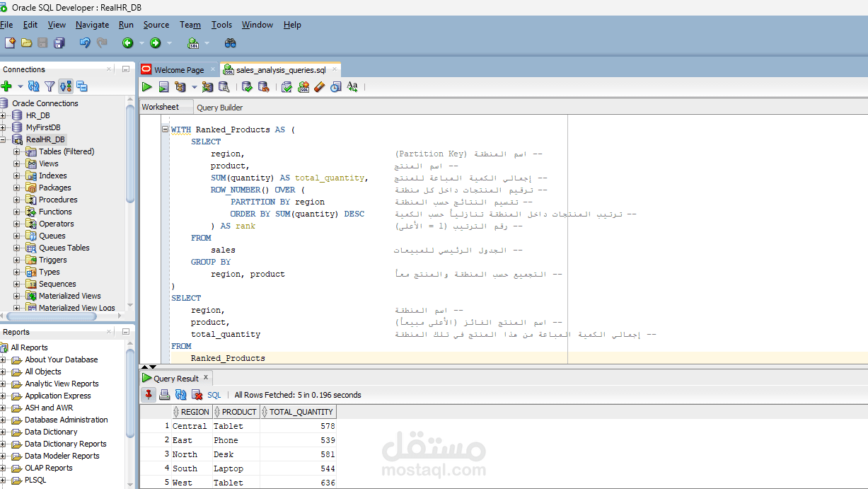The height and width of the screenshot is (489, 868).
Task: Click the Delete row icon in Query Result
Action: 197,395
